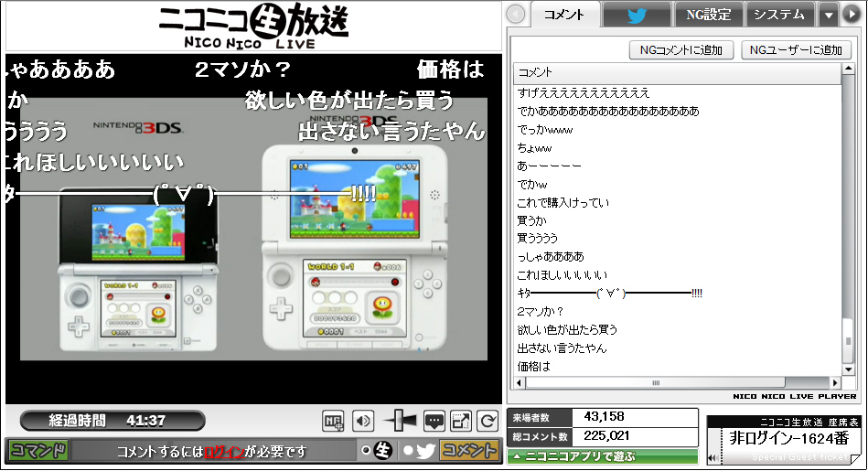This screenshot has height=471, width=868.
Task: Click the comment list scroll-up arrow
Action: pos(848,69)
